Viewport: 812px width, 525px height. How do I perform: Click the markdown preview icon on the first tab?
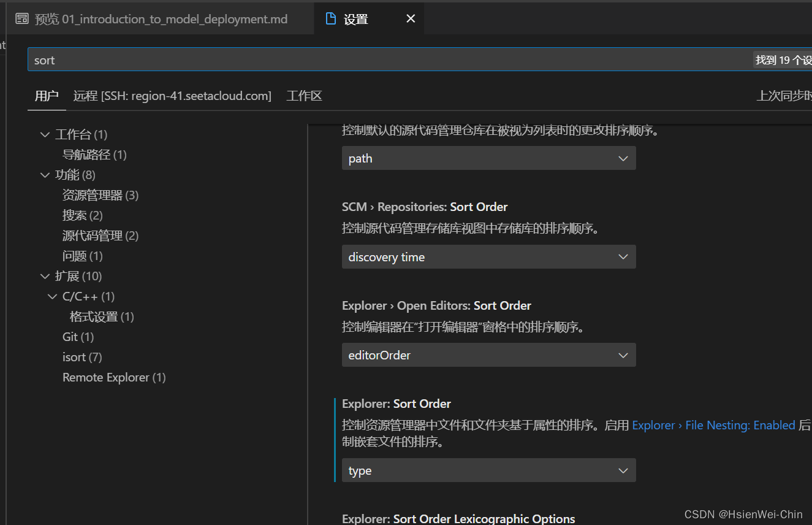pos(21,18)
